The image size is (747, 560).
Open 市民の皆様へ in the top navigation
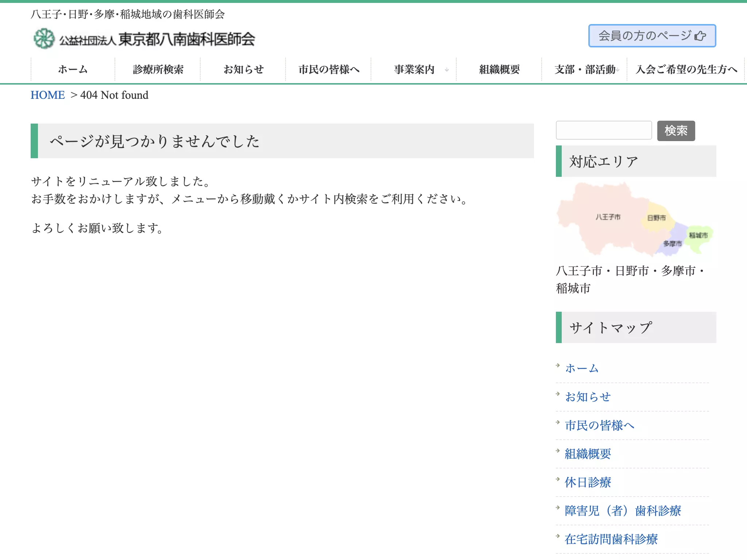click(329, 69)
